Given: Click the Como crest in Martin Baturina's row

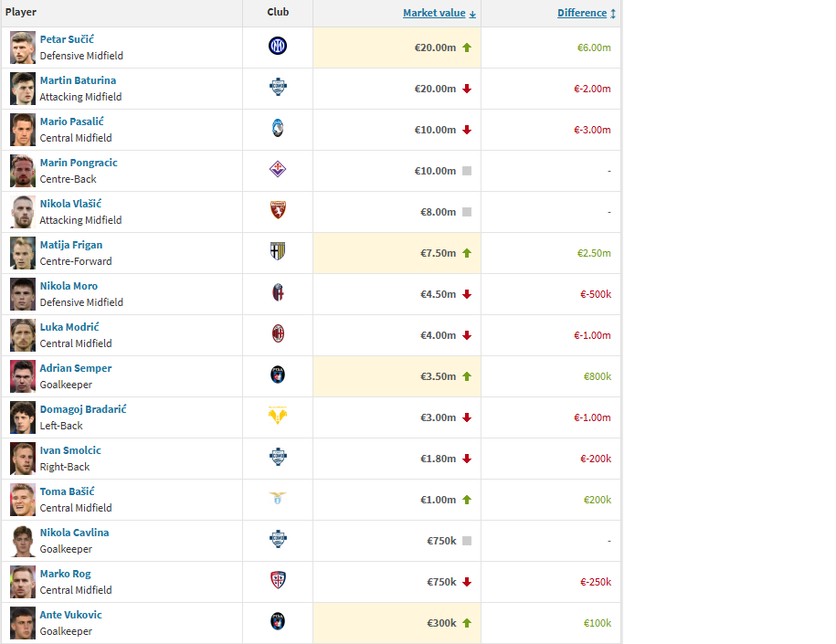Looking at the screenshot, I should point(278,88).
